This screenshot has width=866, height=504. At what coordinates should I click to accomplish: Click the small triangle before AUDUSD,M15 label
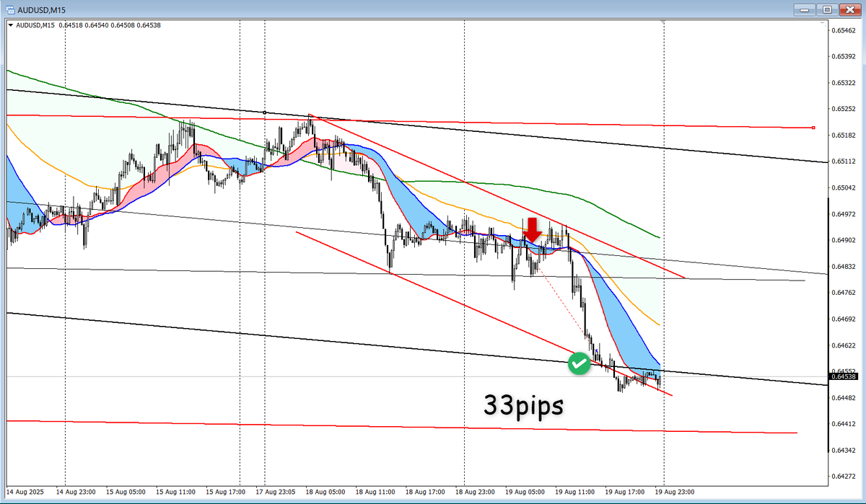coord(9,26)
